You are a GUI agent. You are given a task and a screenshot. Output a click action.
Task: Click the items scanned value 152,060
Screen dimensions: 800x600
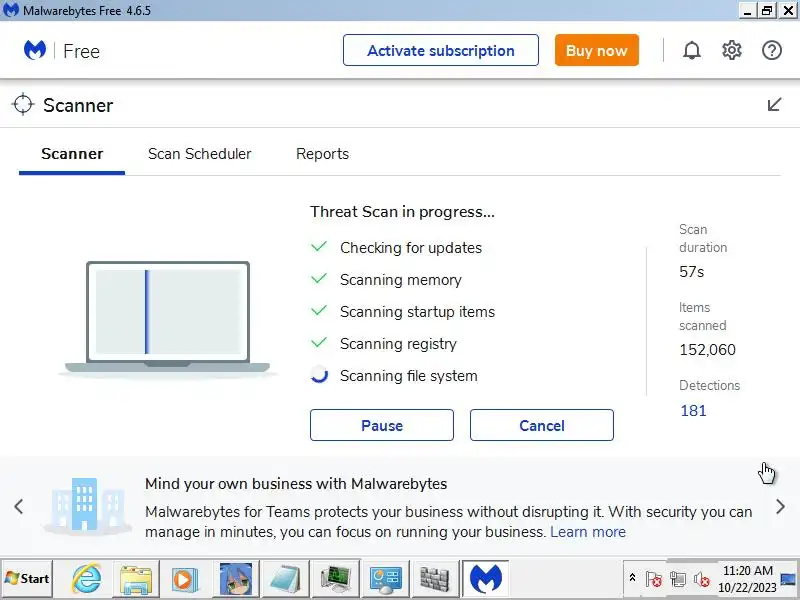pyautogui.click(x=707, y=350)
